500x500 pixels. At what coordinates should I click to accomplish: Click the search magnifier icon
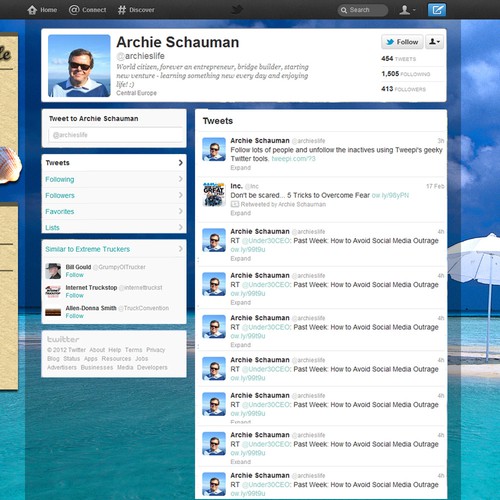344,10
